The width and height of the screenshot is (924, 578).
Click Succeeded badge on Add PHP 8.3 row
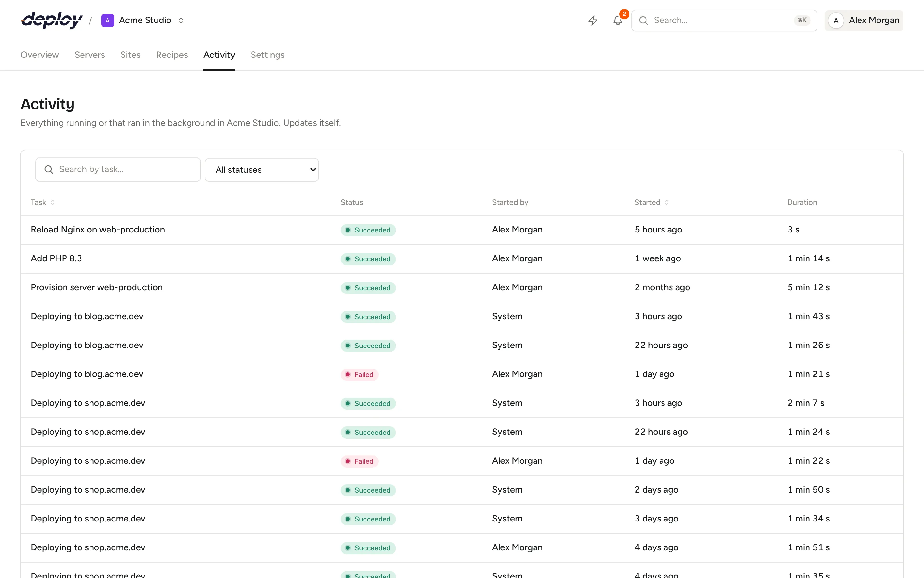point(368,259)
